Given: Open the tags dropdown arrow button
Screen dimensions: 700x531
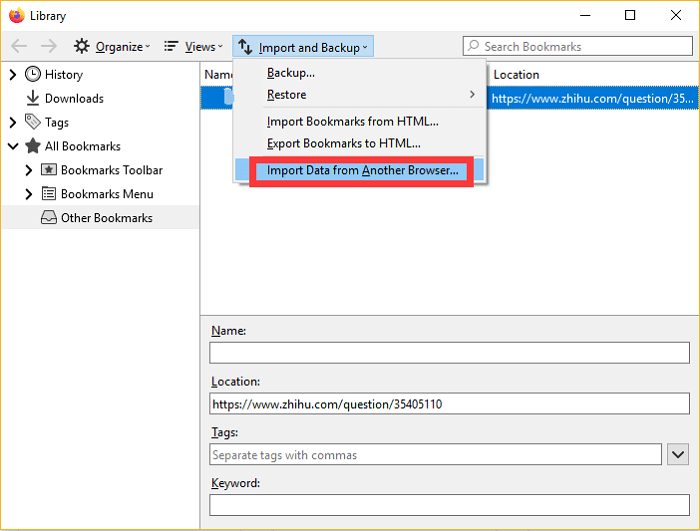Looking at the screenshot, I should click(x=677, y=455).
